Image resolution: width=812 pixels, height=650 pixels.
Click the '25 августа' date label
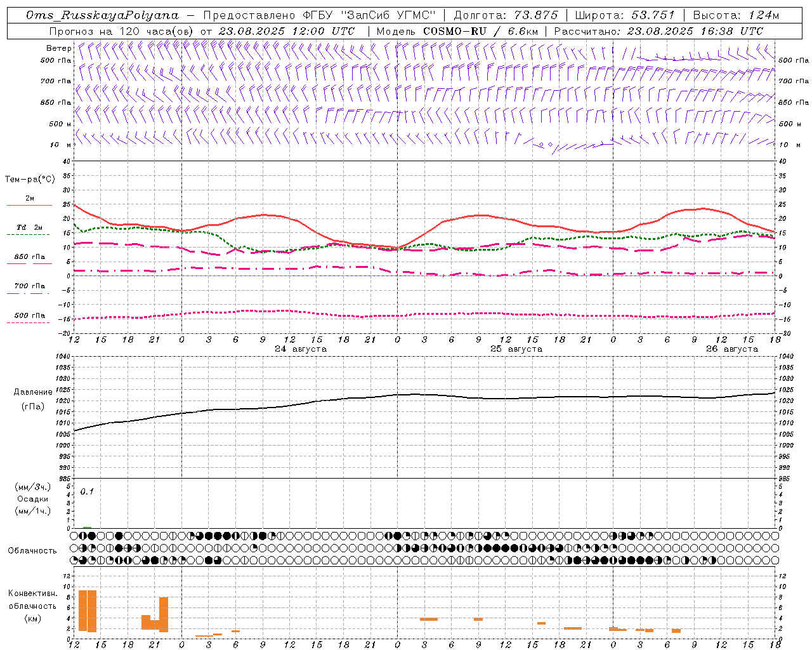click(516, 349)
